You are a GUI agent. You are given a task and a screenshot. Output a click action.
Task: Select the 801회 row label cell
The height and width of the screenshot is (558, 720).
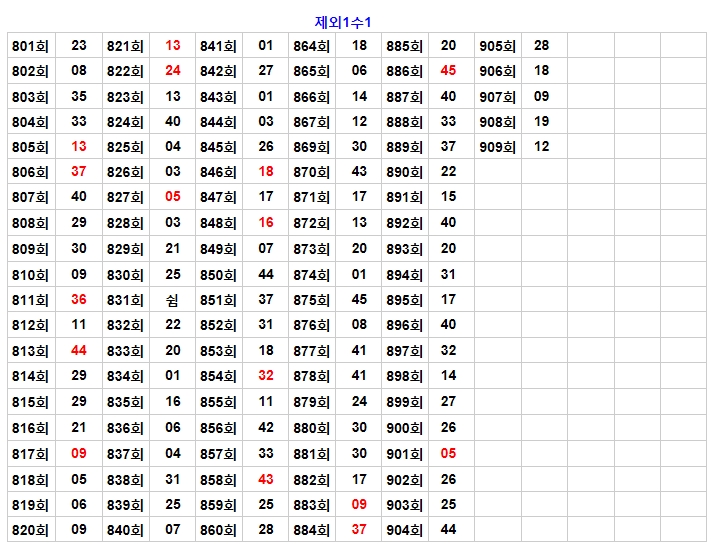click(x=30, y=46)
